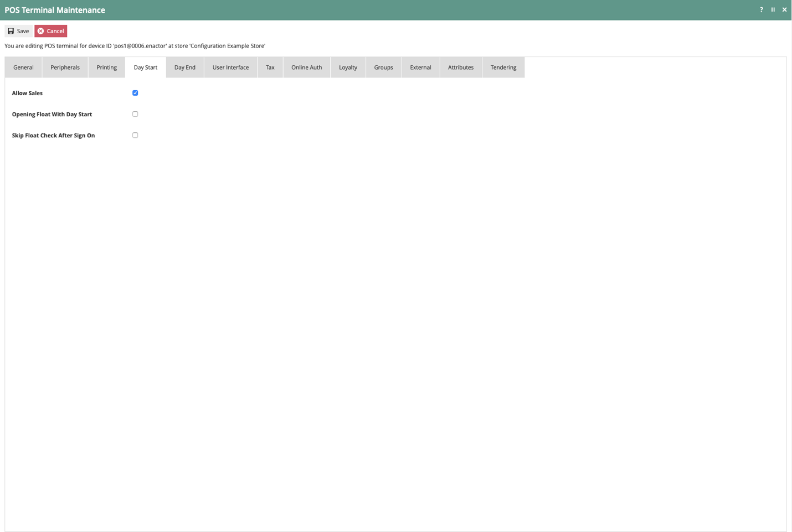Select the Day Start tab
This screenshot has width=792, height=532.
coord(146,68)
